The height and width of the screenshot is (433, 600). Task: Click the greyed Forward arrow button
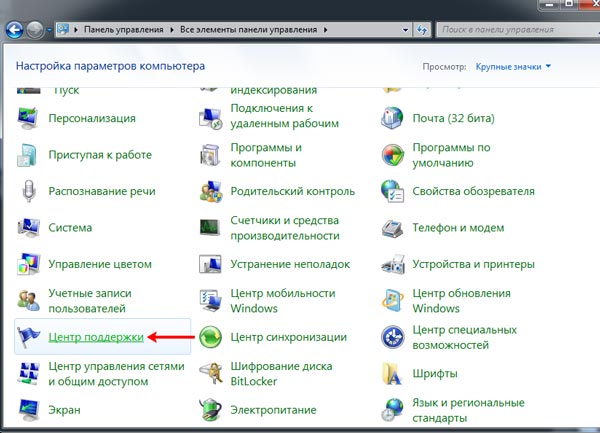coord(35,30)
